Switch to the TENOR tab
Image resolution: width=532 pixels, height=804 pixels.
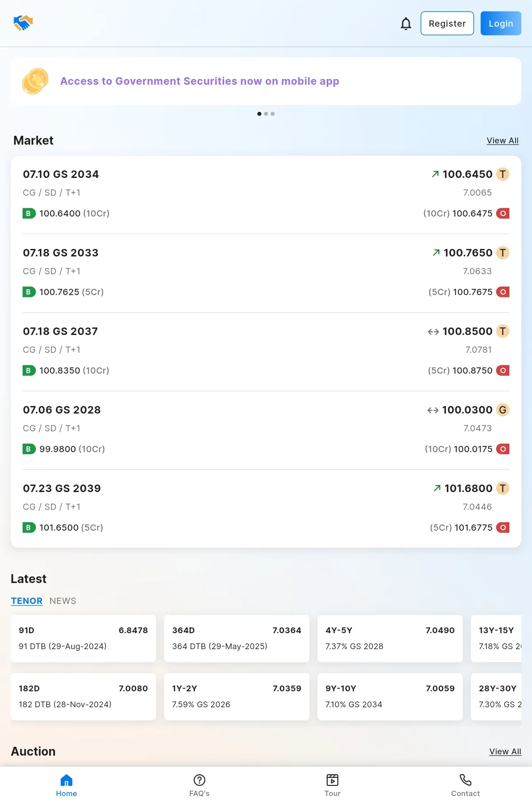(x=27, y=601)
